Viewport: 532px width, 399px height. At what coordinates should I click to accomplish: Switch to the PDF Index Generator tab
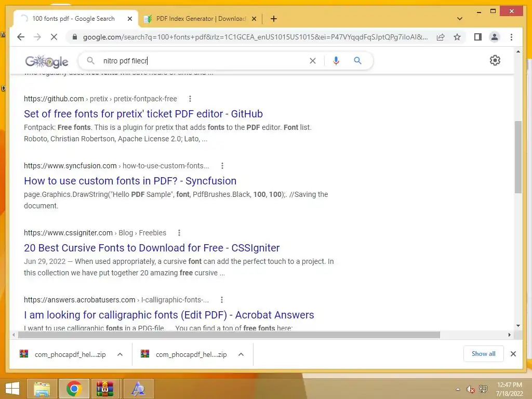(x=200, y=19)
